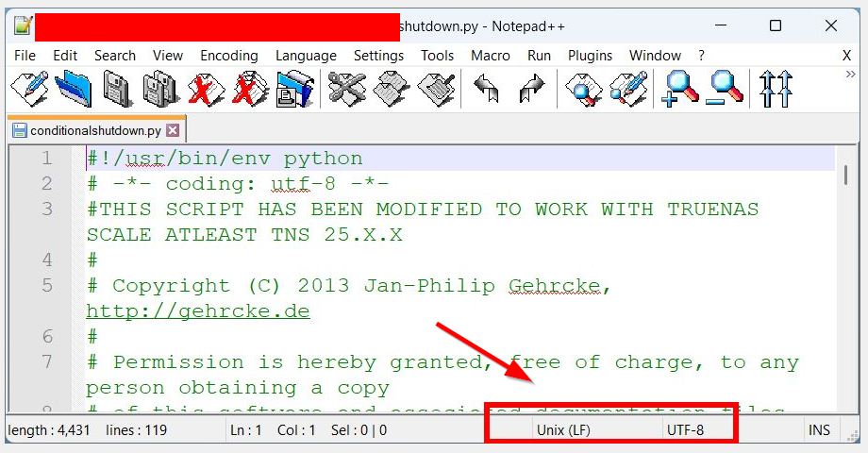The image size is (868, 453).
Task: Close the conditionalshutdown.py tab
Action: [x=172, y=130]
